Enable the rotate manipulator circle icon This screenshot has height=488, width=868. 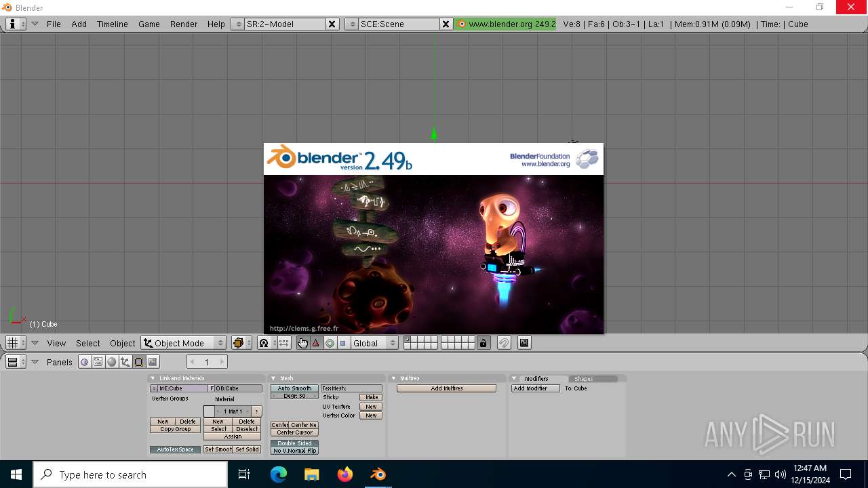(x=330, y=343)
